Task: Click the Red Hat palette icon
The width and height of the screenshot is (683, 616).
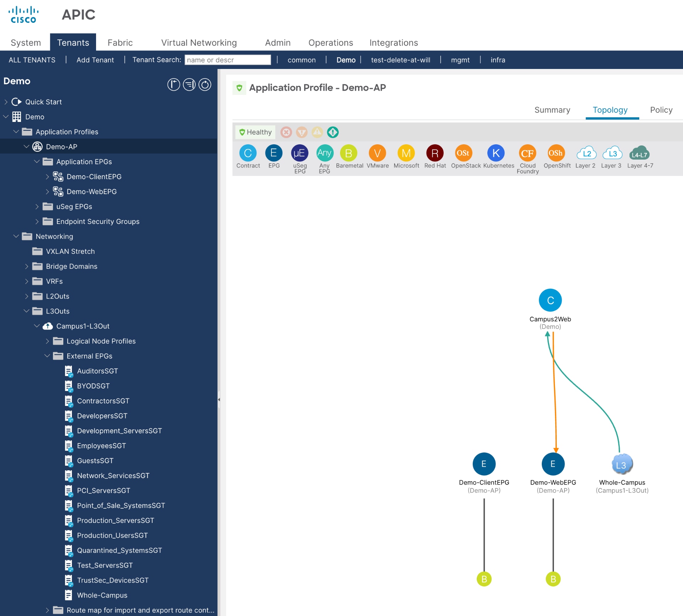Action: (435, 153)
